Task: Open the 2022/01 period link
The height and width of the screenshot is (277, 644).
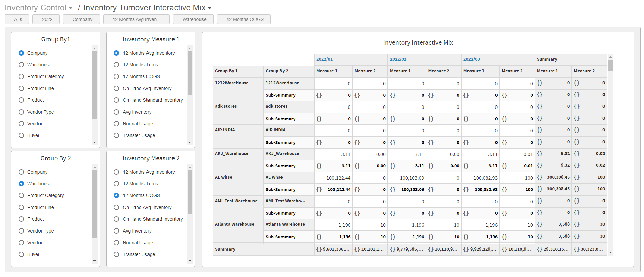Action: (324, 59)
